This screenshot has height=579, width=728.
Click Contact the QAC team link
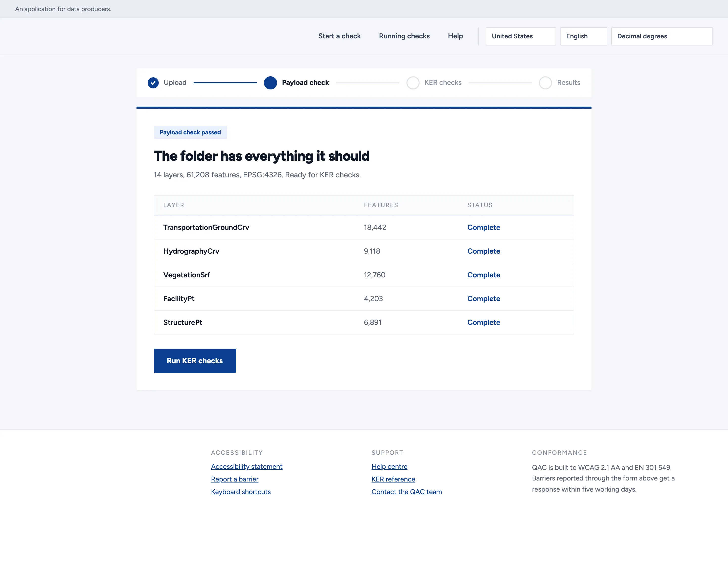[x=406, y=492]
